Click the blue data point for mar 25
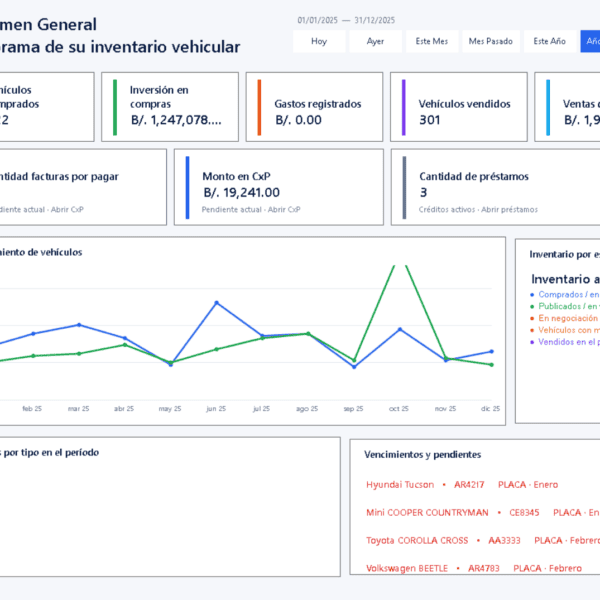The height and width of the screenshot is (600, 600). (x=79, y=325)
